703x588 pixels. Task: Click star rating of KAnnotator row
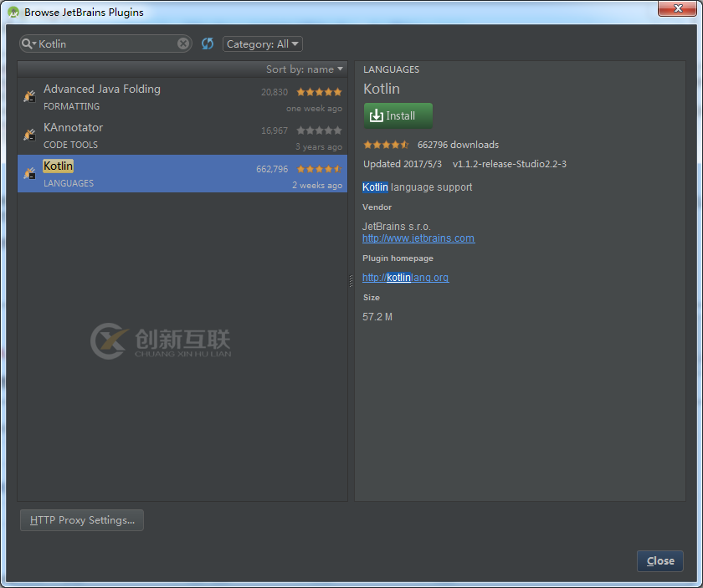[319, 130]
